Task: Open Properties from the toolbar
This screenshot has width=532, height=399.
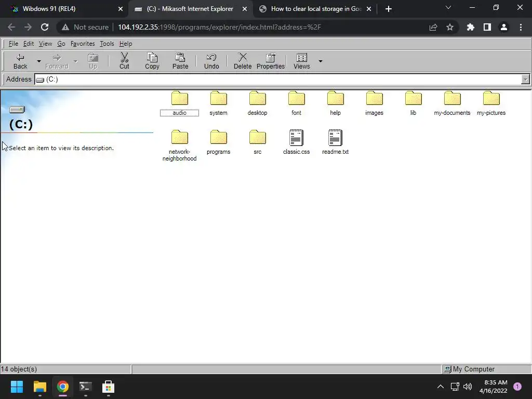Action: 270,61
